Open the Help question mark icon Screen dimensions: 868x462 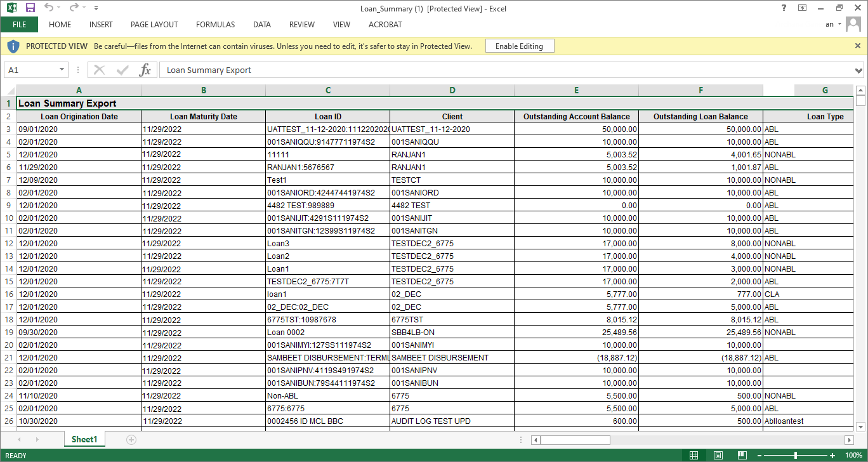(784, 8)
